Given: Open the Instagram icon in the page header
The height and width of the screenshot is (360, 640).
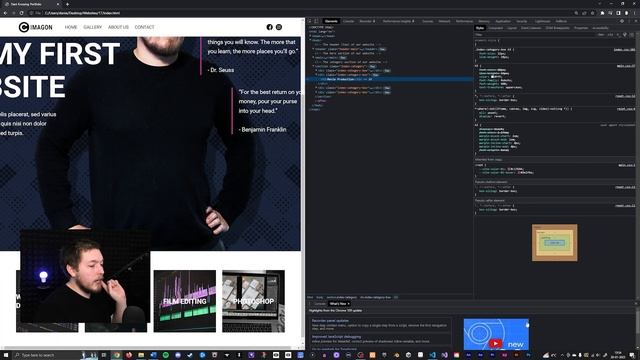Looking at the screenshot, I should [x=279, y=27].
